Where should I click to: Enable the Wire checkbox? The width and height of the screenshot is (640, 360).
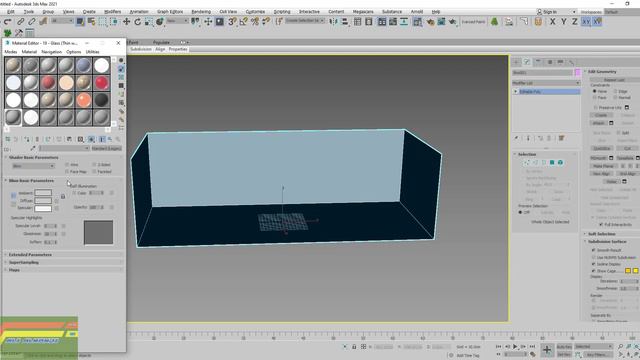point(67,164)
